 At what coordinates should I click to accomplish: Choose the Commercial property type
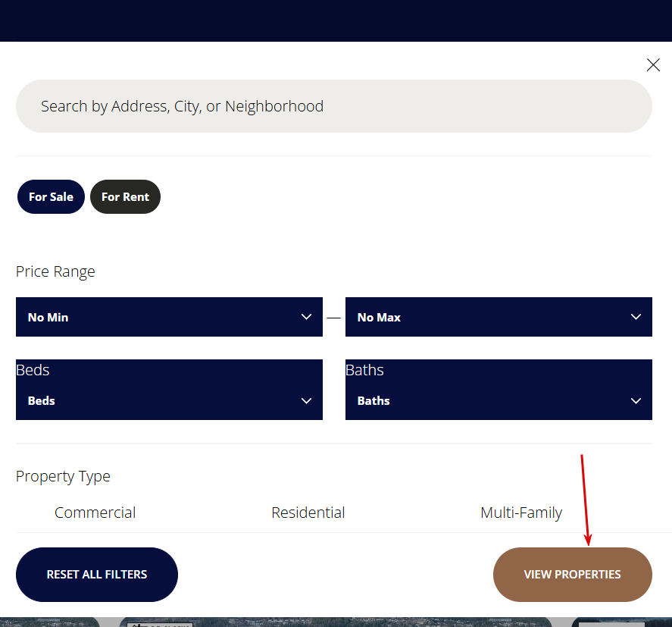click(95, 513)
